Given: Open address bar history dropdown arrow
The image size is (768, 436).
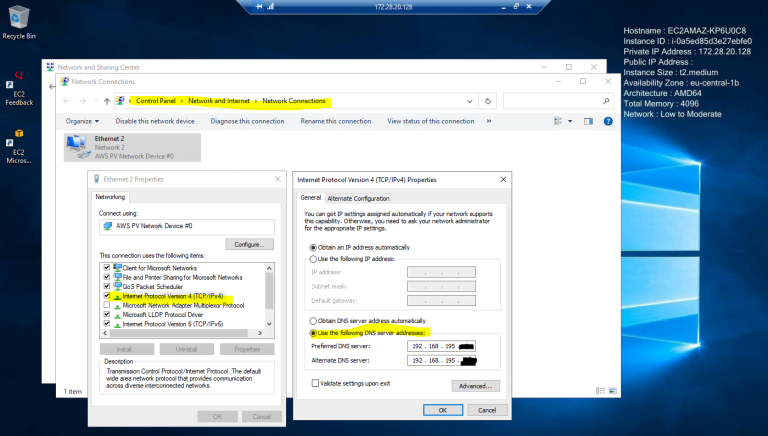Looking at the screenshot, I should (472, 101).
